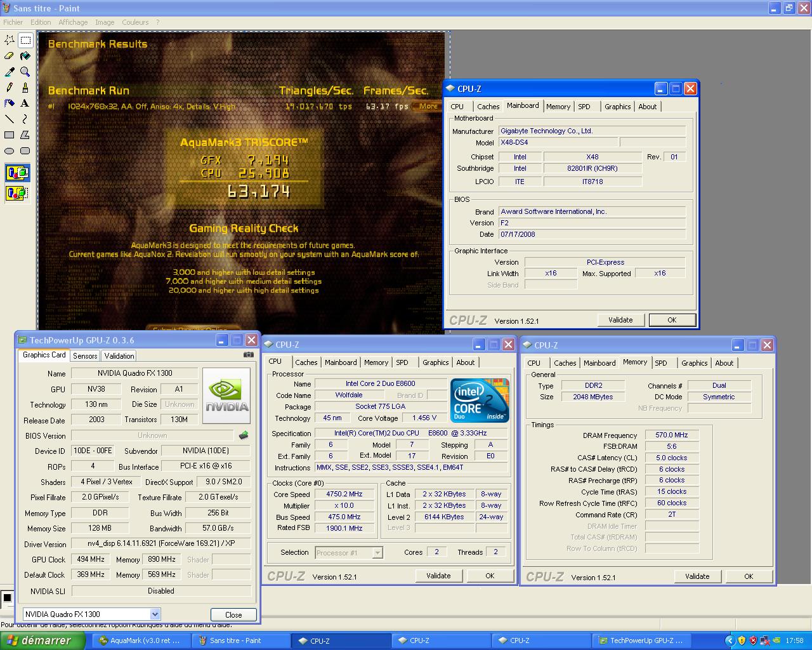Click the More button in AquaMark results
The height and width of the screenshot is (650, 812).
click(x=428, y=106)
